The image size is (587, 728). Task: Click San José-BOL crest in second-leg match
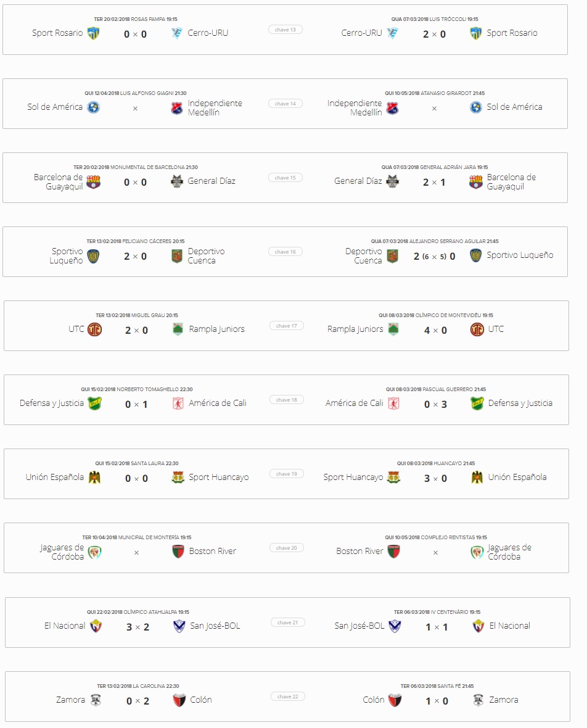[x=395, y=626]
